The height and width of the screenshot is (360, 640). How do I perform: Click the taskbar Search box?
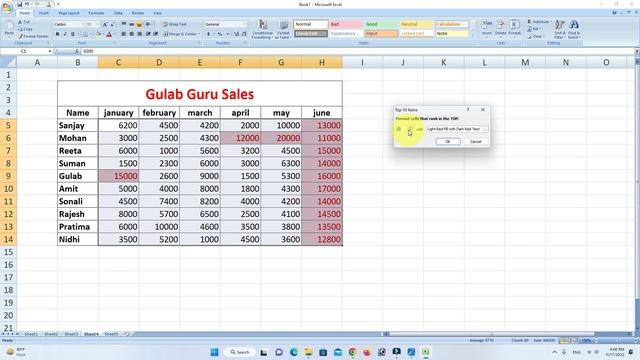click(240, 352)
